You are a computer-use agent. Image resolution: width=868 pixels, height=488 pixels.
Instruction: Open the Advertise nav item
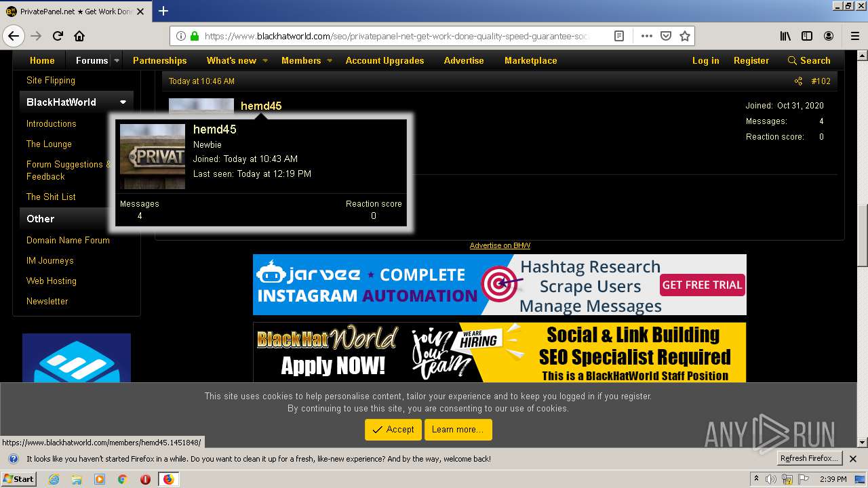(464, 60)
